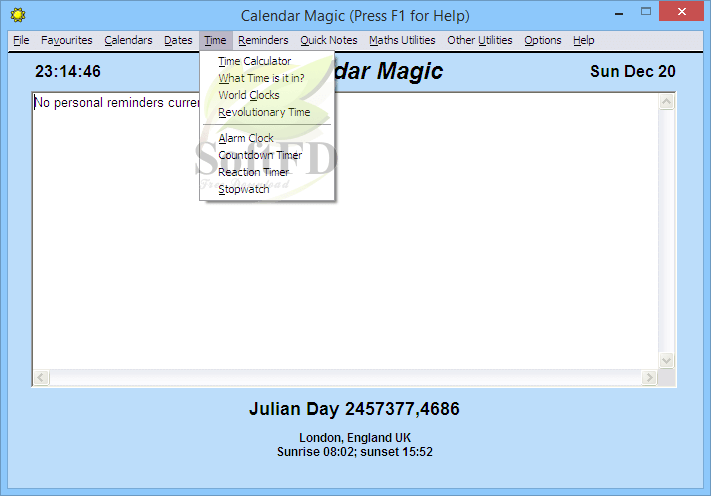Image resolution: width=711 pixels, height=496 pixels.
Task: Click the scroll left arrow of reminders box
Action: pyautogui.click(x=41, y=377)
